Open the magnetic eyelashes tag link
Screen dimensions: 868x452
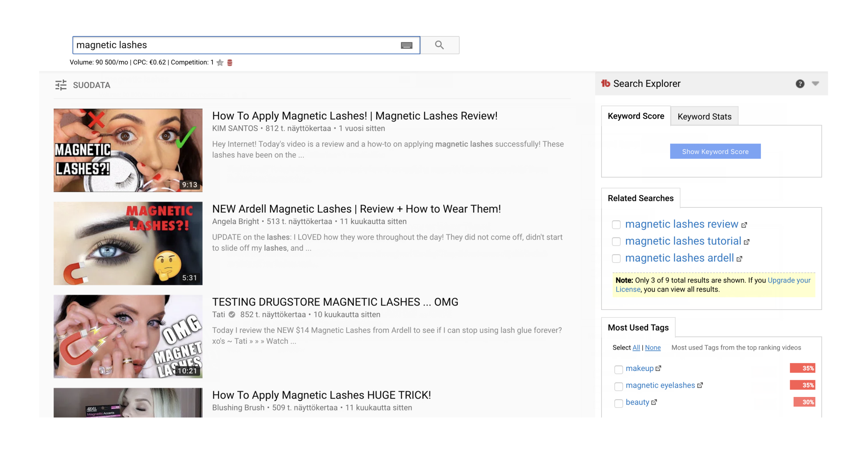(660, 385)
